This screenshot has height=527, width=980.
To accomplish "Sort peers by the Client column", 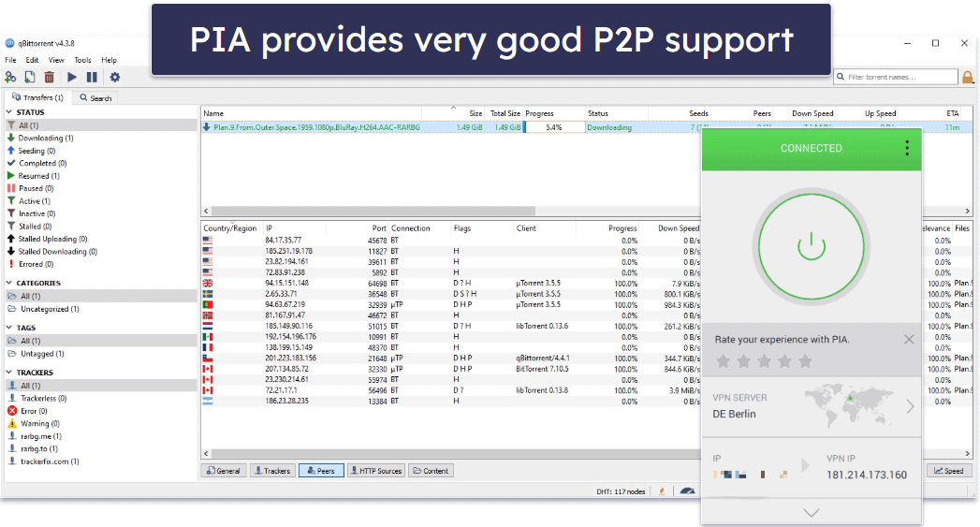I will coord(544,228).
